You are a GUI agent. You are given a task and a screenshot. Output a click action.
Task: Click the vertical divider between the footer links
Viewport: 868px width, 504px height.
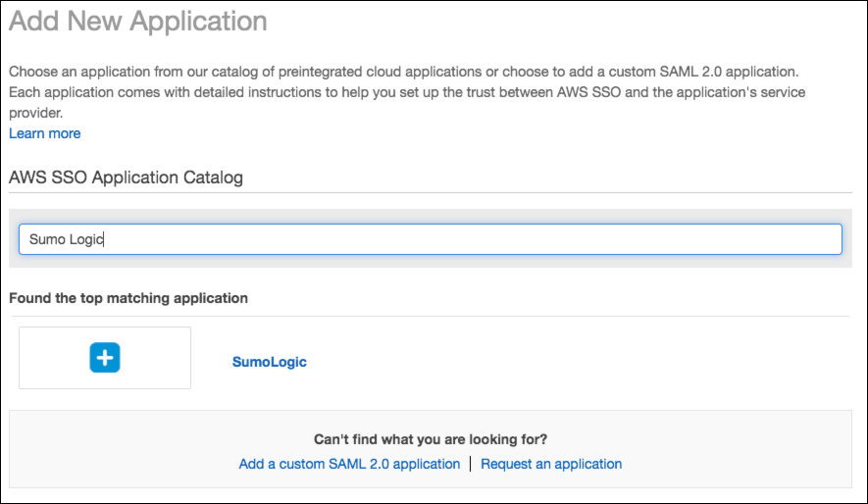(x=471, y=464)
